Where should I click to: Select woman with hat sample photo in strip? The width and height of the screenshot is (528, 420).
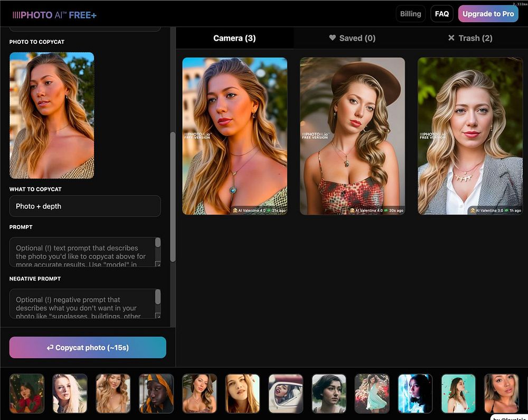(200, 394)
